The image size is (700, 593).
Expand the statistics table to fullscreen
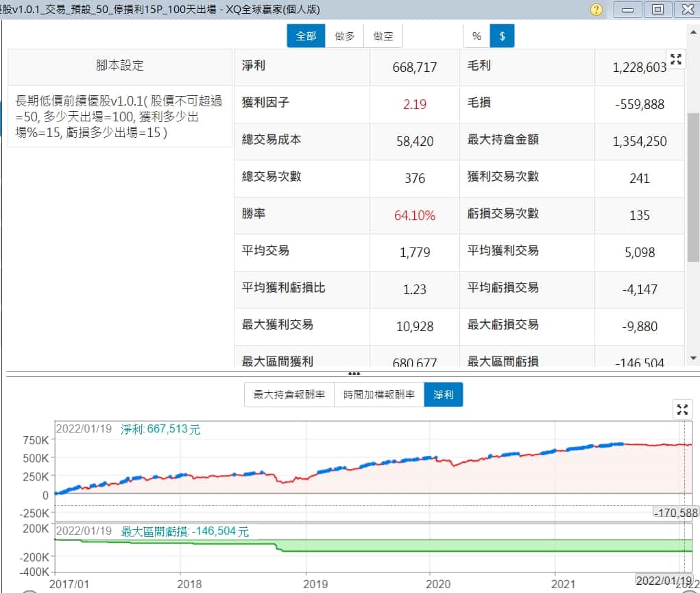click(x=676, y=60)
